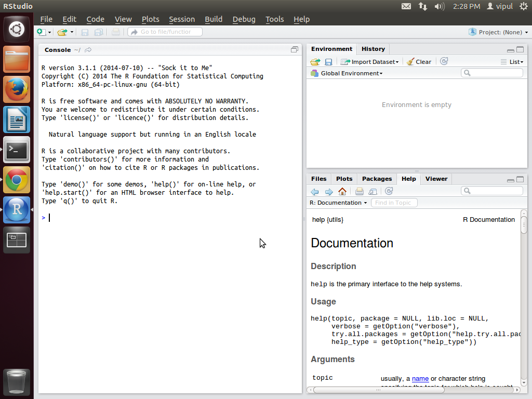The height and width of the screenshot is (399, 532).
Task: Refresh the help topic
Action: [x=389, y=191]
